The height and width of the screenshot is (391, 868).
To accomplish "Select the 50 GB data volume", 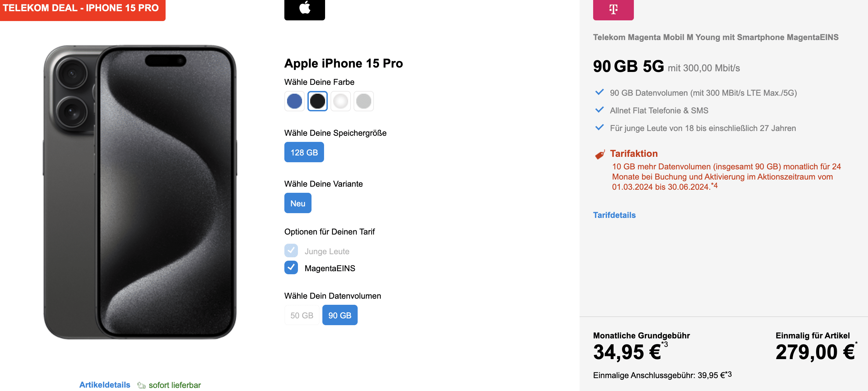I will [x=302, y=315].
